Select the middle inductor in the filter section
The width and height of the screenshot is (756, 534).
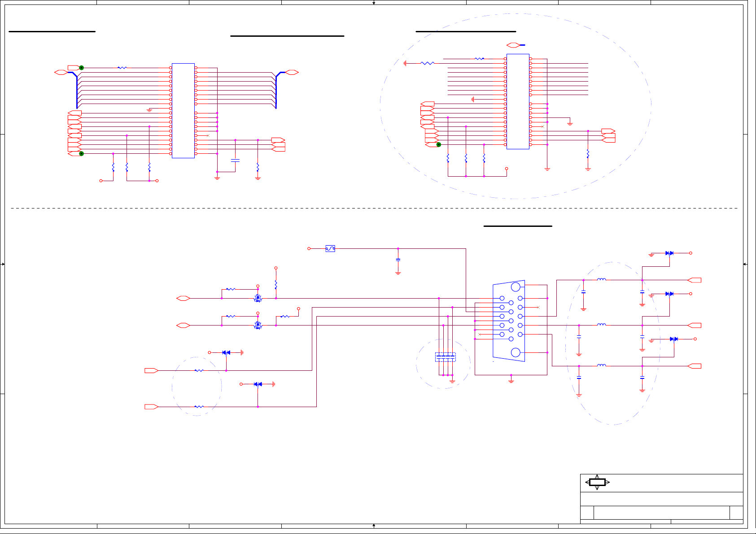click(x=602, y=325)
